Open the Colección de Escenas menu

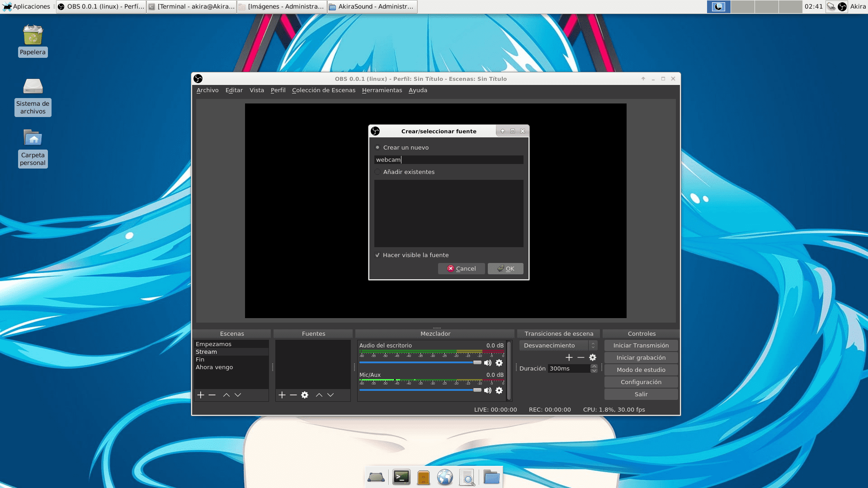point(323,90)
